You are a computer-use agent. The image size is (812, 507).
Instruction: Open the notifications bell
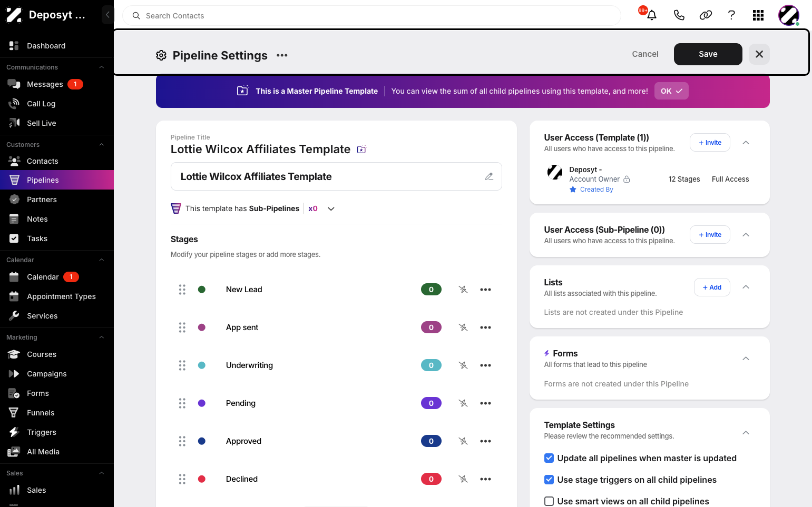pyautogui.click(x=652, y=15)
